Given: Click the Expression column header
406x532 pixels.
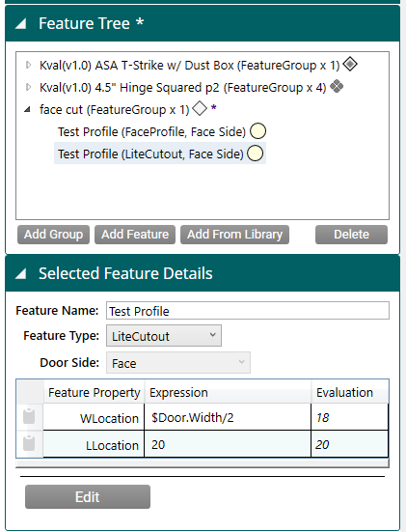Looking at the screenshot, I should (x=228, y=392).
